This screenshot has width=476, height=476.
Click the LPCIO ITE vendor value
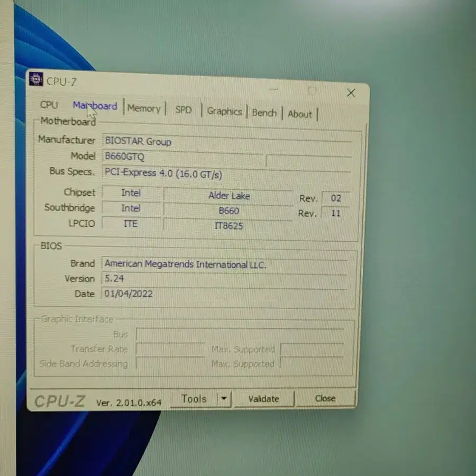pyautogui.click(x=131, y=223)
